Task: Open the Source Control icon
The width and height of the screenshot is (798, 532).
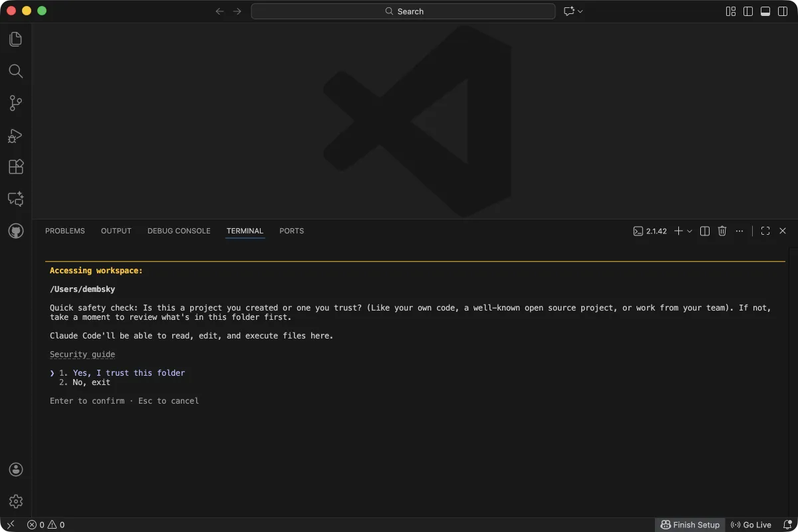Action: (15, 103)
